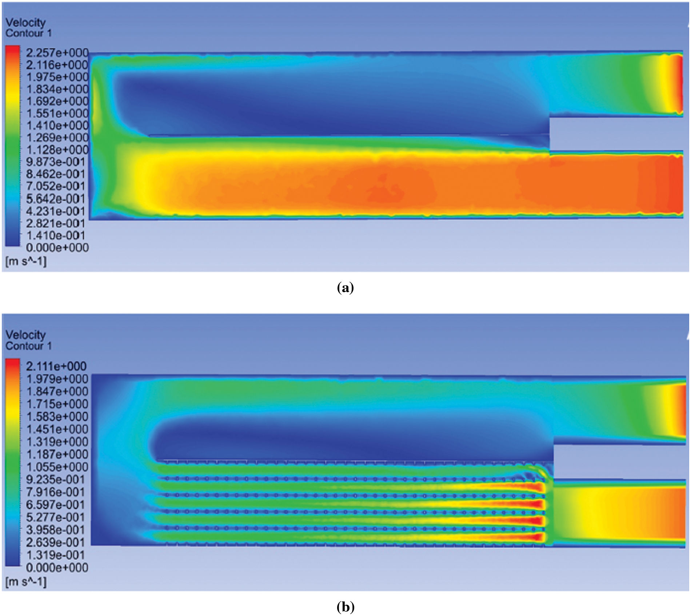Click Contour 1 label in top plot
The image size is (691, 616).
(28, 33)
